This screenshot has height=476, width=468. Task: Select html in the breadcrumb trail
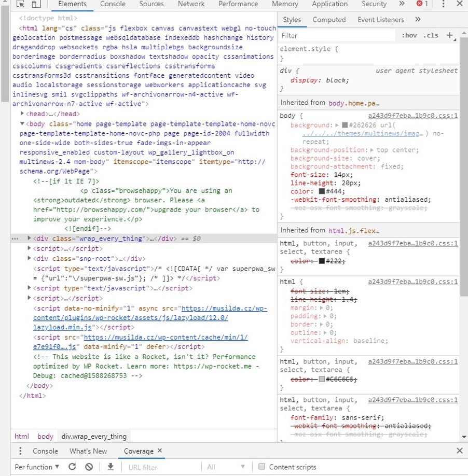click(x=22, y=436)
